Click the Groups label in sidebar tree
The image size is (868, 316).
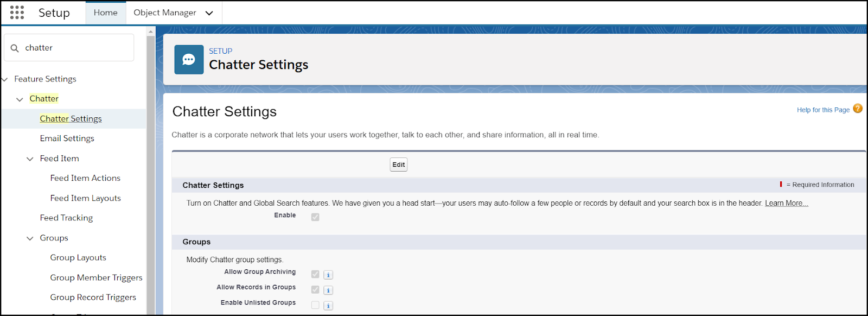(54, 238)
